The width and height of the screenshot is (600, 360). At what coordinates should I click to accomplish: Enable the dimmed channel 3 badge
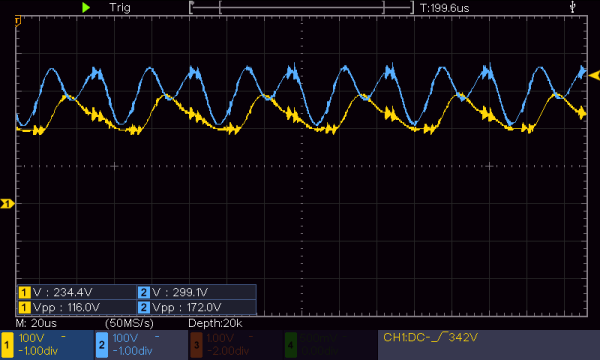click(x=196, y=345)
